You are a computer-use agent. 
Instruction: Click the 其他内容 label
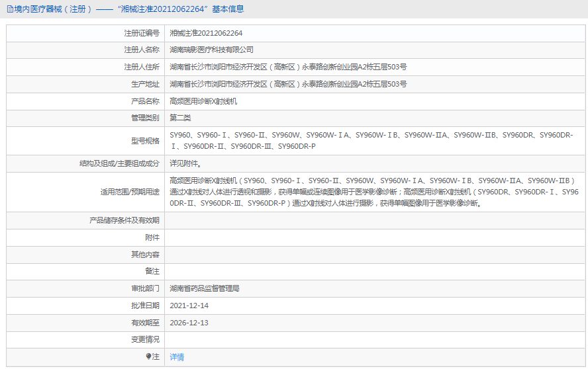145,255
